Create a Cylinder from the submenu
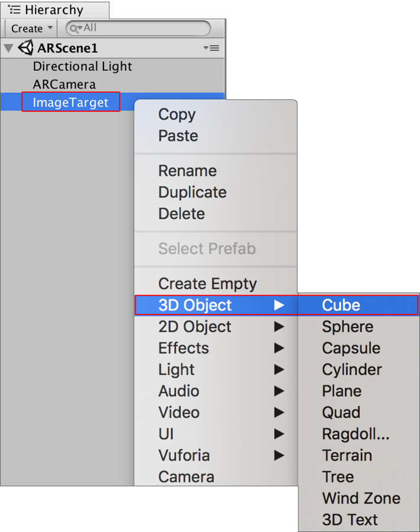Viewport: 420px width, 532px height. click(x=359, y=369)
